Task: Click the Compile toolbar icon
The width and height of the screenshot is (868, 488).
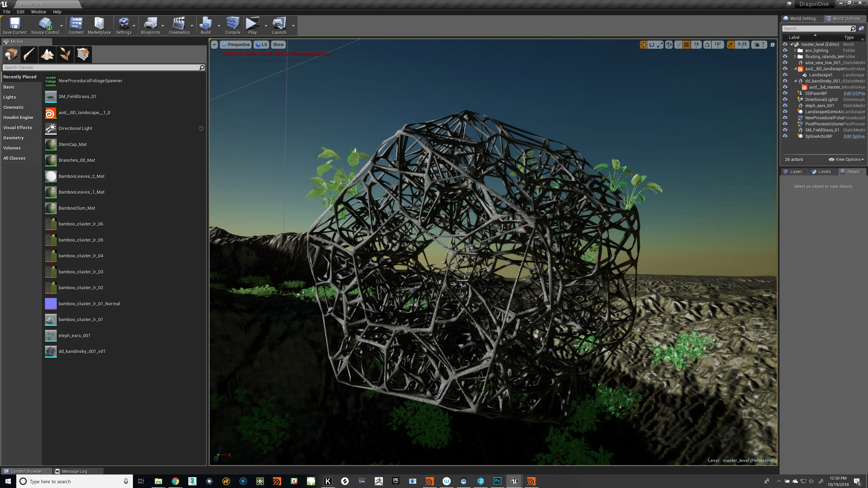Action: pos(233,26)
